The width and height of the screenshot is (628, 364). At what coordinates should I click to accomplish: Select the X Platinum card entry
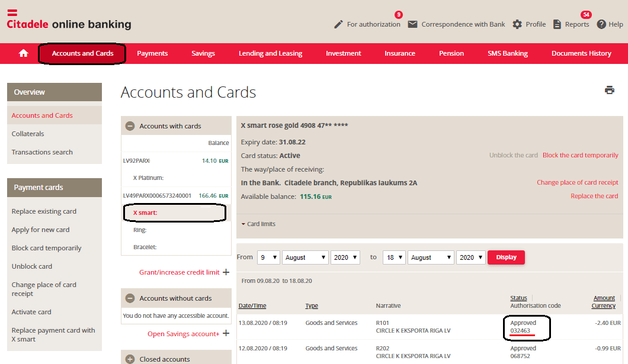tap(148, 178)
